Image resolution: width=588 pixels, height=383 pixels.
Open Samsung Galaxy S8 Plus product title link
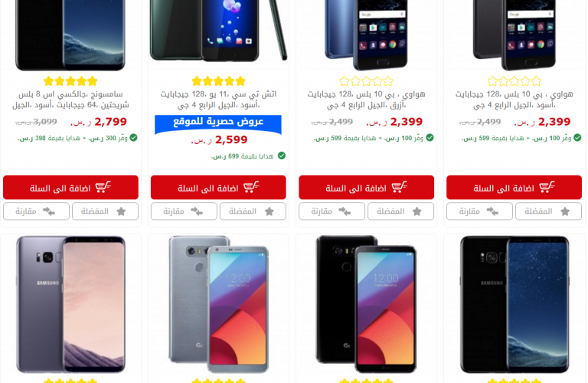[x=70, y=100]
